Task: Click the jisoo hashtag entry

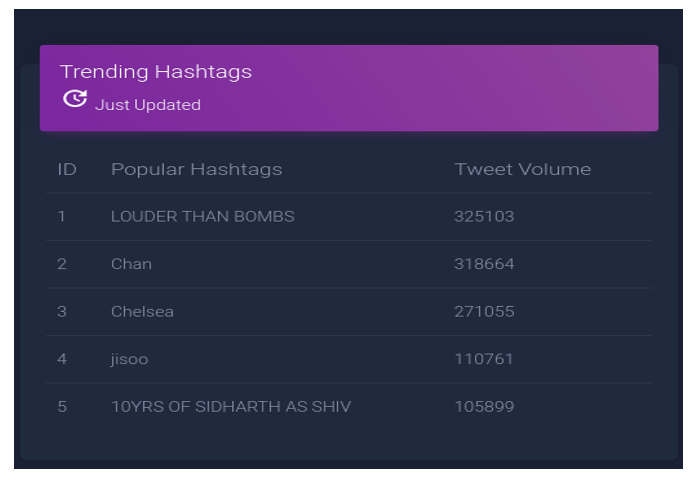Action: [129, 359]
